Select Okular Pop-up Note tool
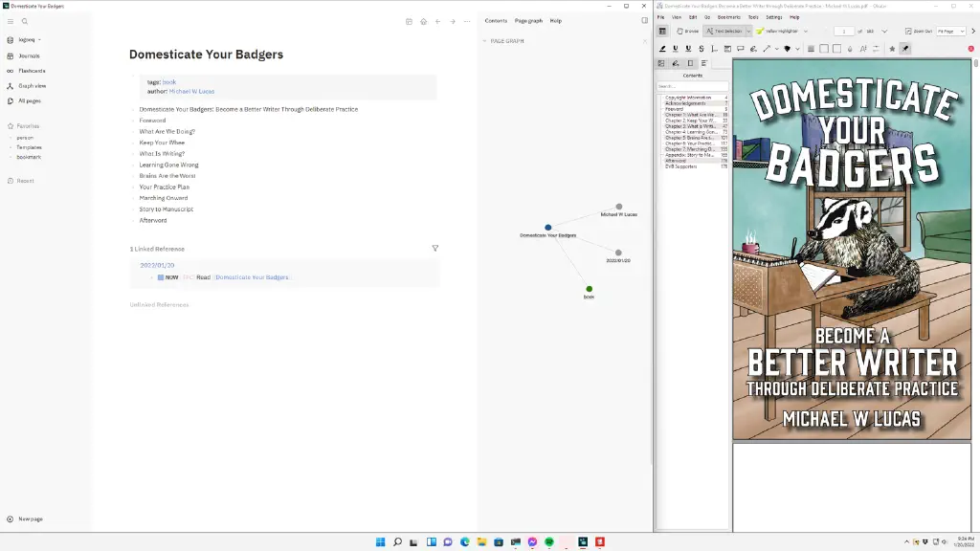The width and height of the screenshot is (980, 551). (x=741, y=49)
